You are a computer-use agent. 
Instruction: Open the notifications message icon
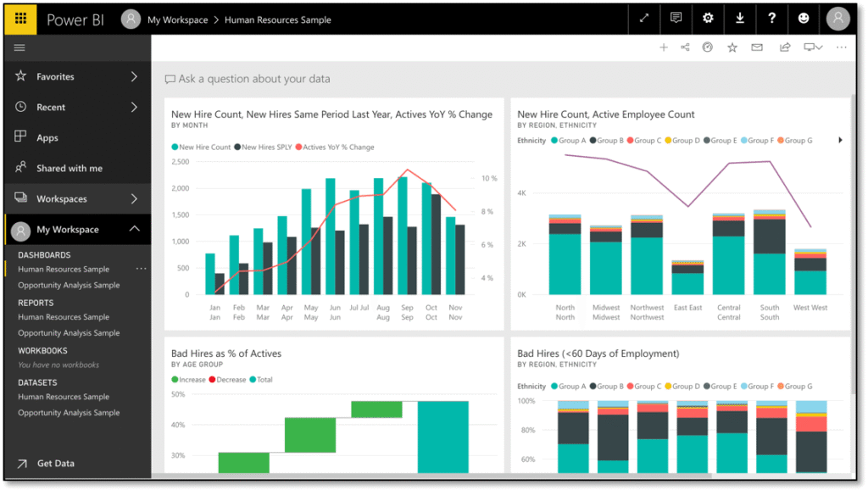tap(676, 19)
